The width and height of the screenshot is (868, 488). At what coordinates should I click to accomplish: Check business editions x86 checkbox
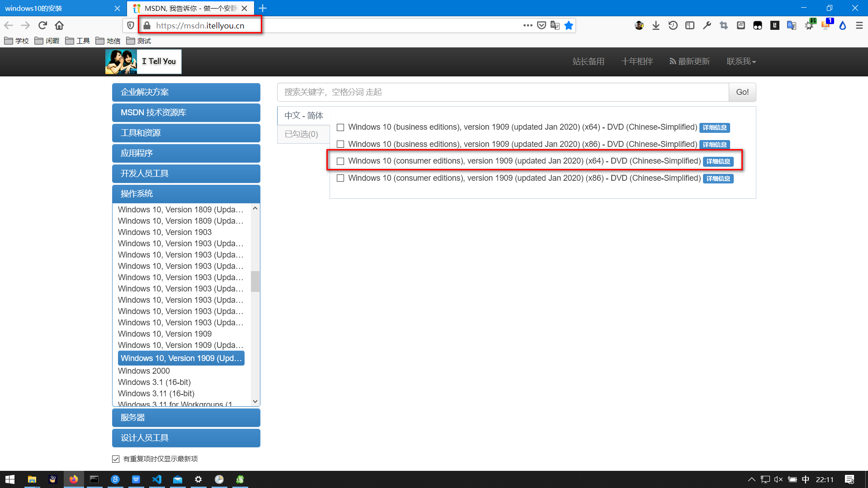(340, 145)
